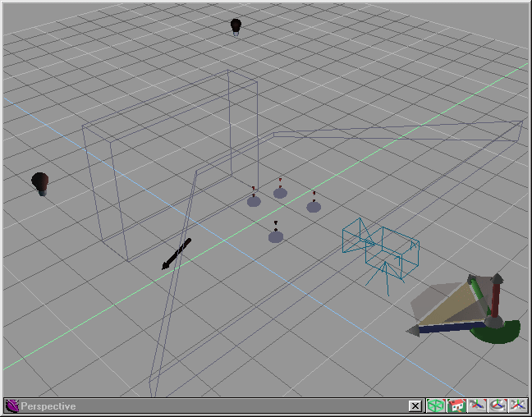Click the Perspective view title label
The width and height of the screenshot is (532, 417).
pyautogui.click(x=48, y=406)
